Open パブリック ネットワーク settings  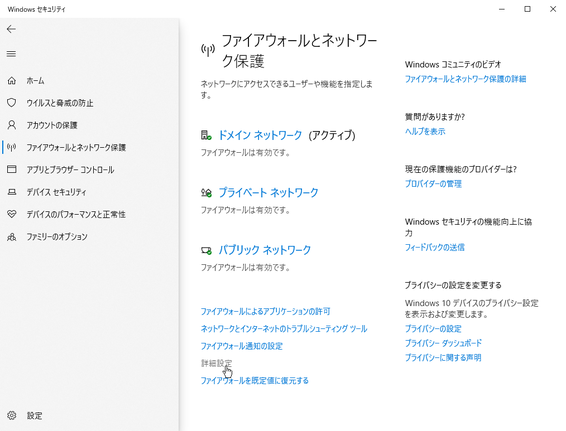coord(265,250)
